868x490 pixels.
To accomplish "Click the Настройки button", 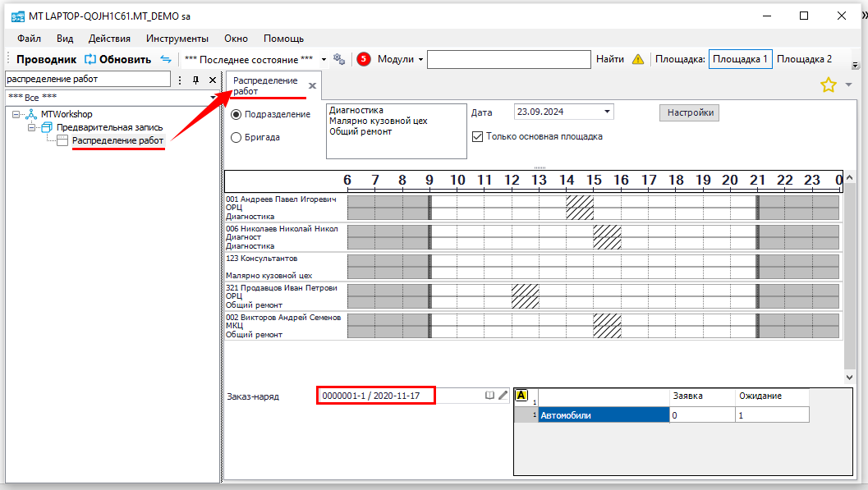I will pos(689,112).
